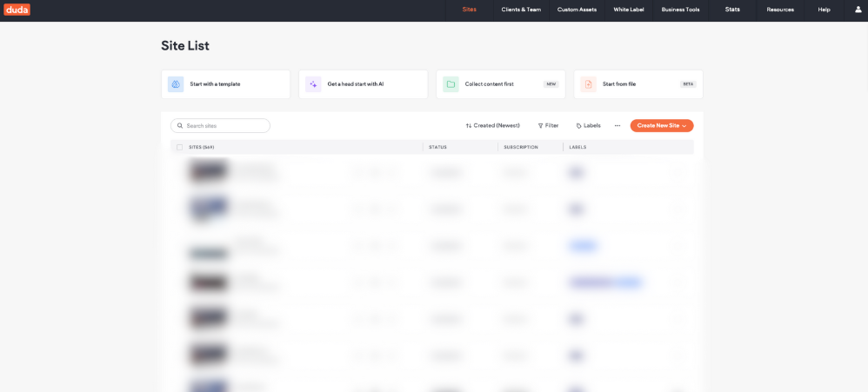868x392 pixels.
Task: Go to the Clients & Team menu
Action: [521, 10]
